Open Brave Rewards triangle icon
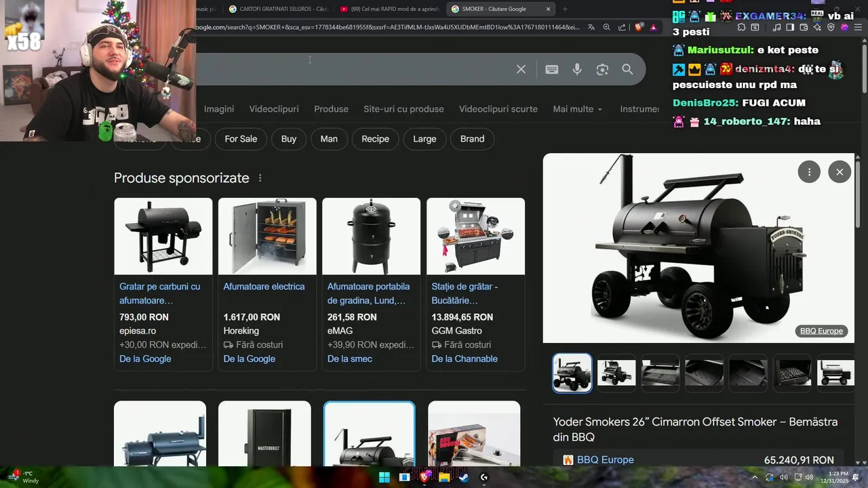 tap(653, 27)
